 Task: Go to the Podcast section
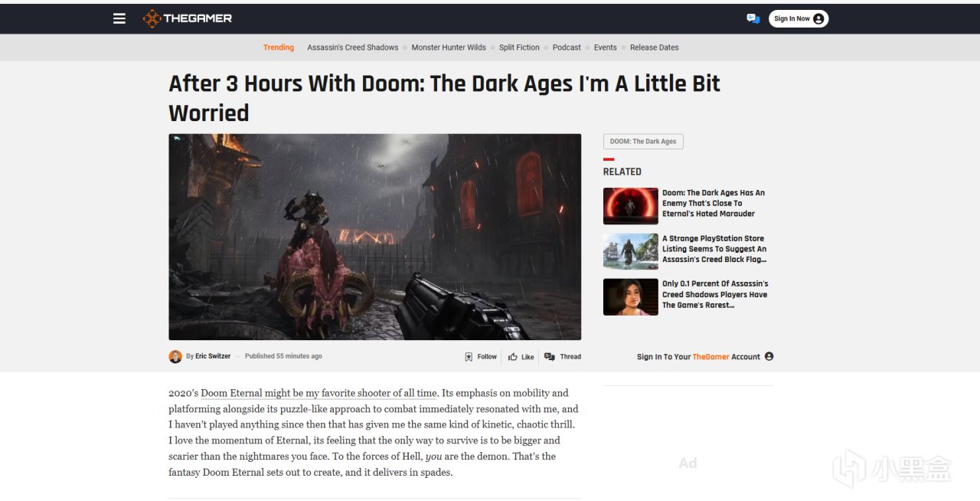(x=567, y=47)
